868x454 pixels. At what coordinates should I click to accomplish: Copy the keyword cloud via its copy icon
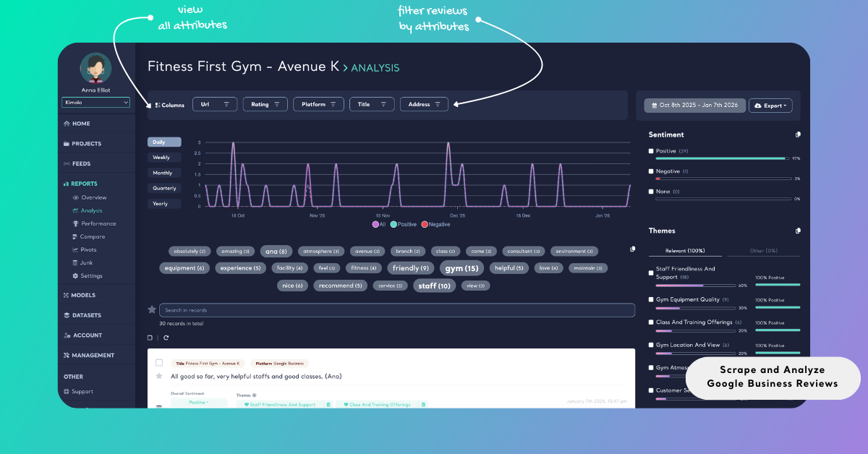[633, 249]
